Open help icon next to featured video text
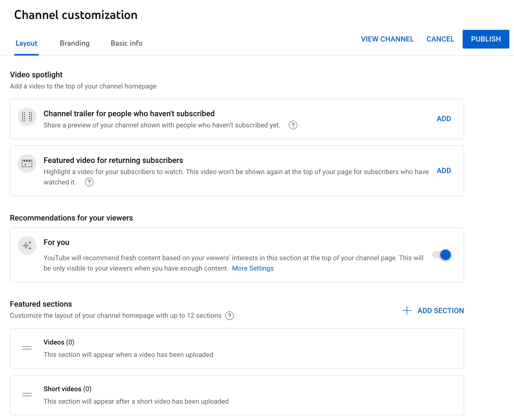 point(89,182)
